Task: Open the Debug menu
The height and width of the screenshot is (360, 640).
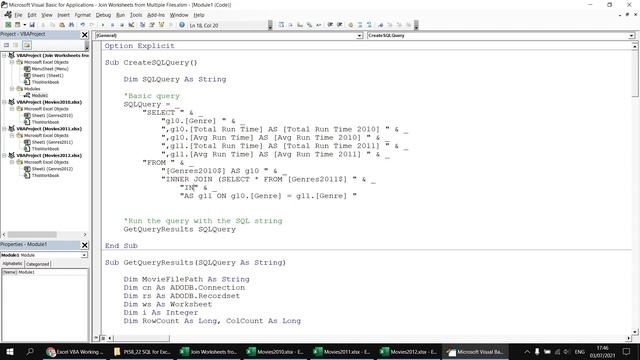Action: (103, 15)
